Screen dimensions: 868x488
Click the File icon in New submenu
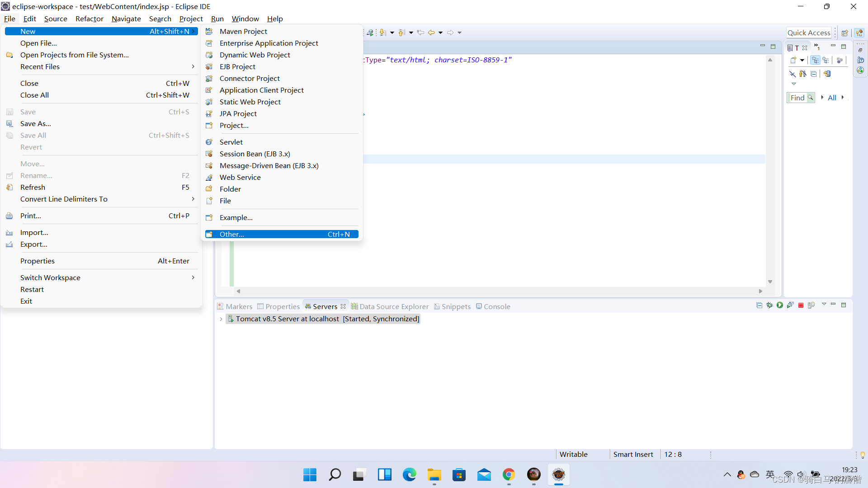tap(209, 201)
